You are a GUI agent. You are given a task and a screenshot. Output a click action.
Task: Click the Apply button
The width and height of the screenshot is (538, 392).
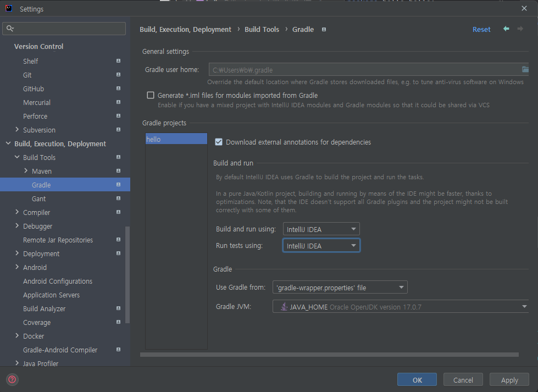tap(509, 380)
